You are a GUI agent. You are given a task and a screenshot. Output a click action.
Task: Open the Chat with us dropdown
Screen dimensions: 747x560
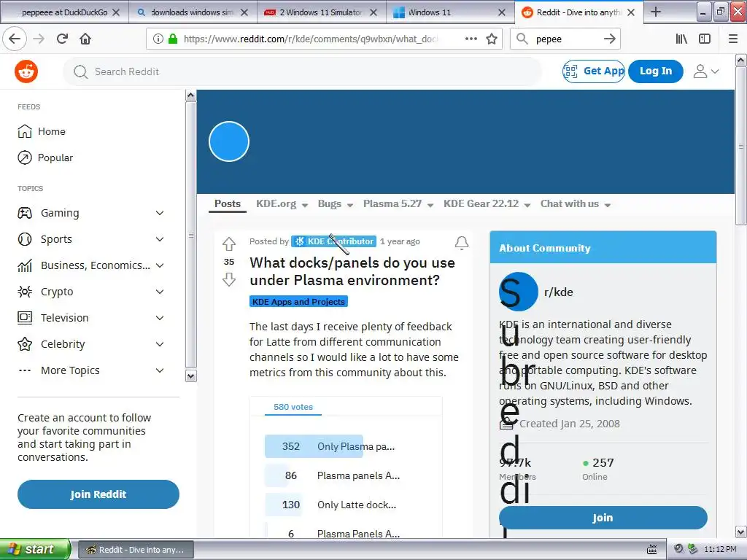click(x=575, y=204)
